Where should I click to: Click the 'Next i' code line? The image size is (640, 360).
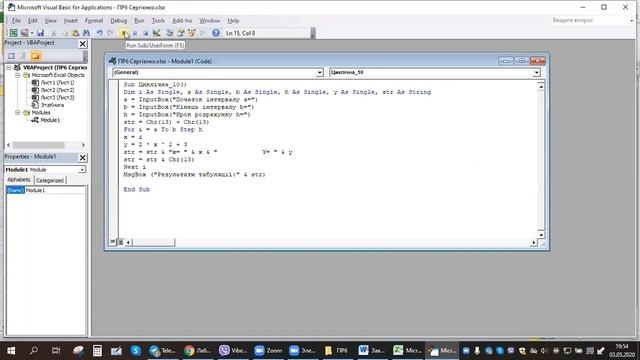pos(135,167)
